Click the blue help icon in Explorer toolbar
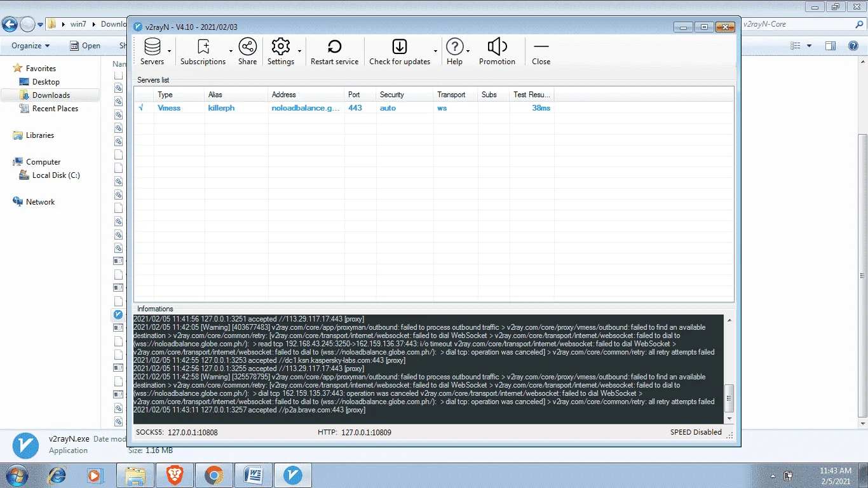This screenshot has width=868, height=488. pos(853,46)
